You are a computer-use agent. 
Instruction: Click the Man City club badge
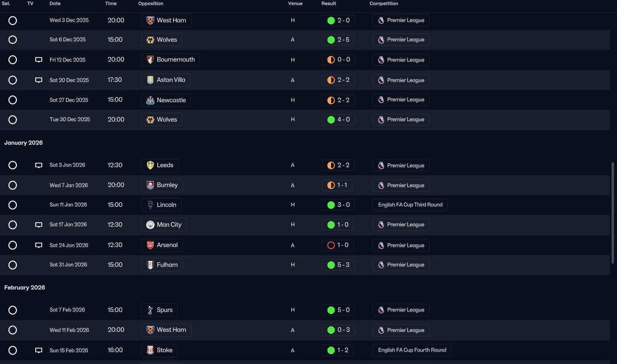pyautogui.click(x=150, y=225)
